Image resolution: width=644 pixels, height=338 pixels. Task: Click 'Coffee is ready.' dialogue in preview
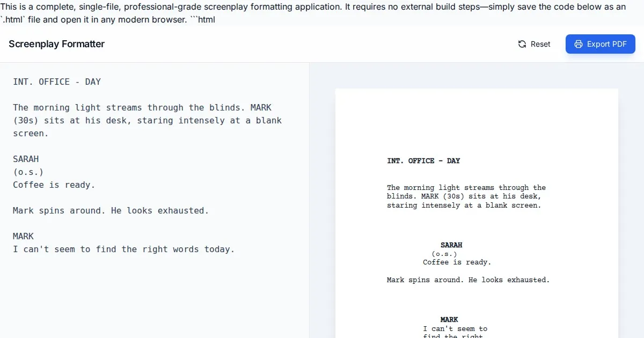tap(457, 262)
